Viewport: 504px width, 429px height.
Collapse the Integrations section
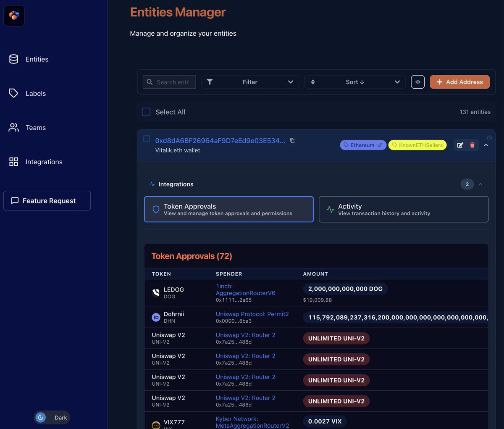(x=480, y=184)
